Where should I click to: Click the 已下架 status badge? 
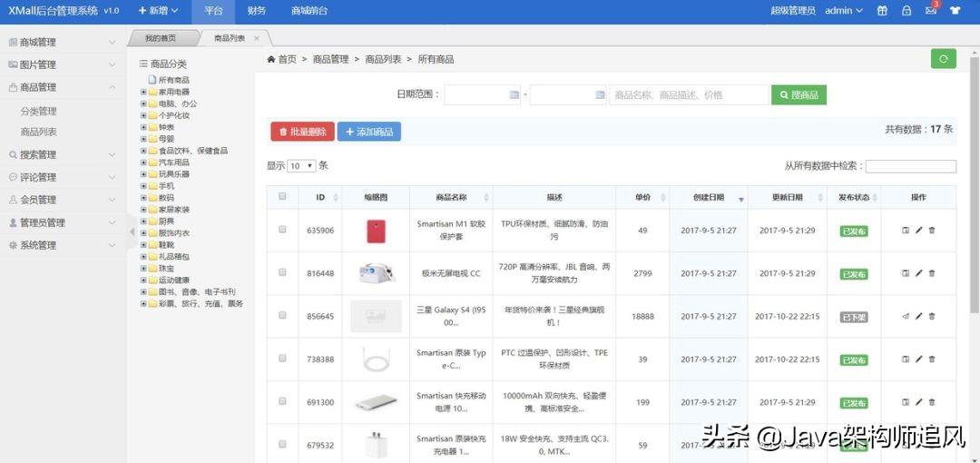tap(854, 317)
